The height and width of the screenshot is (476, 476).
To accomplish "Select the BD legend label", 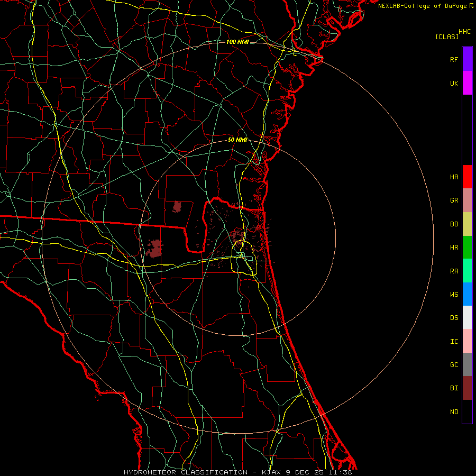I will click(454, 224).
